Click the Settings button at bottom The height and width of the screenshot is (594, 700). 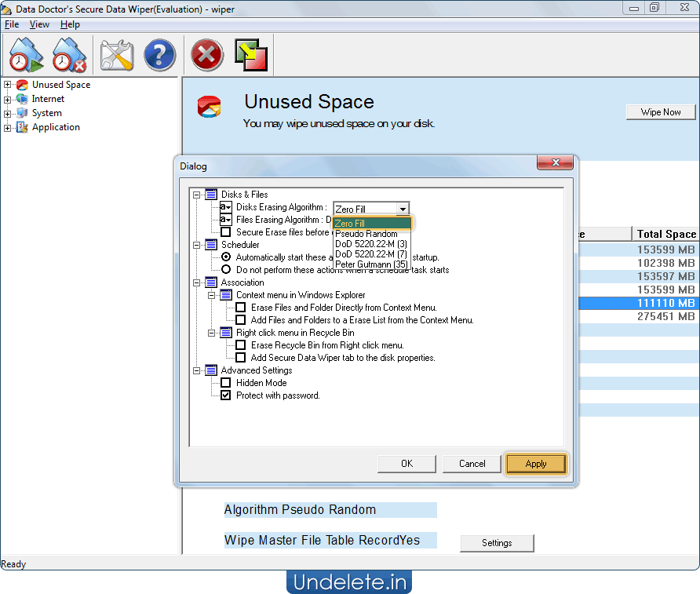(x=497, y=543)
